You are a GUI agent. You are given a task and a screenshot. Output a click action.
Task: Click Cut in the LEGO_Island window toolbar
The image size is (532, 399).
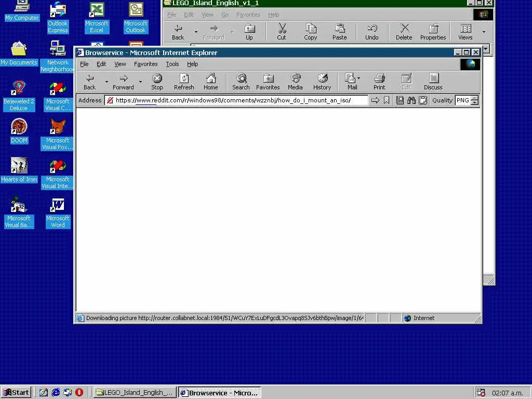click(282, 32)
